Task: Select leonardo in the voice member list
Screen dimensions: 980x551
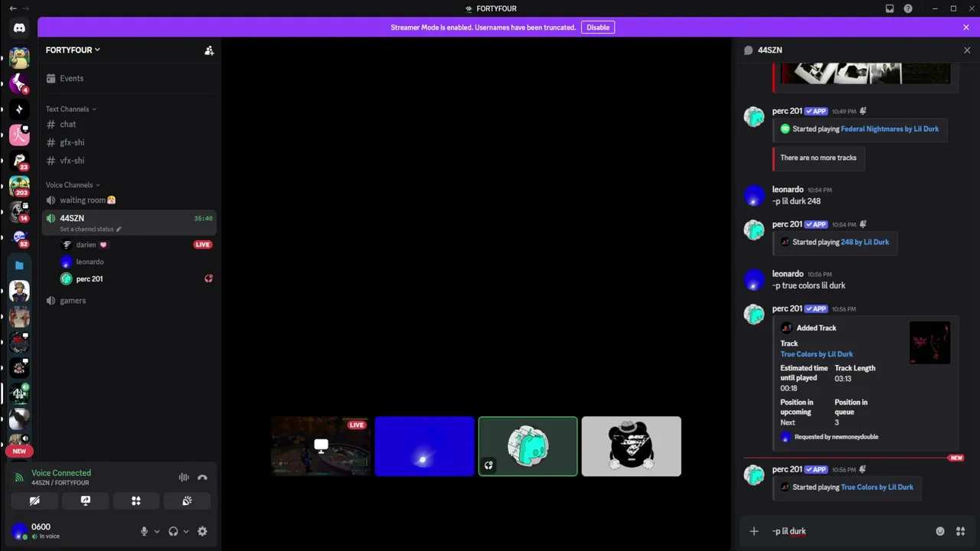Action: click(136, 262)
